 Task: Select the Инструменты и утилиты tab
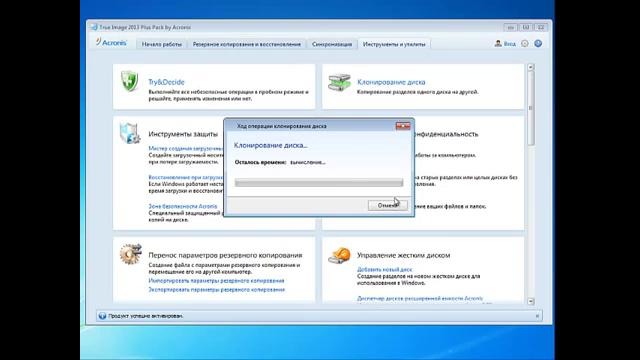click(x=394, y=44)
